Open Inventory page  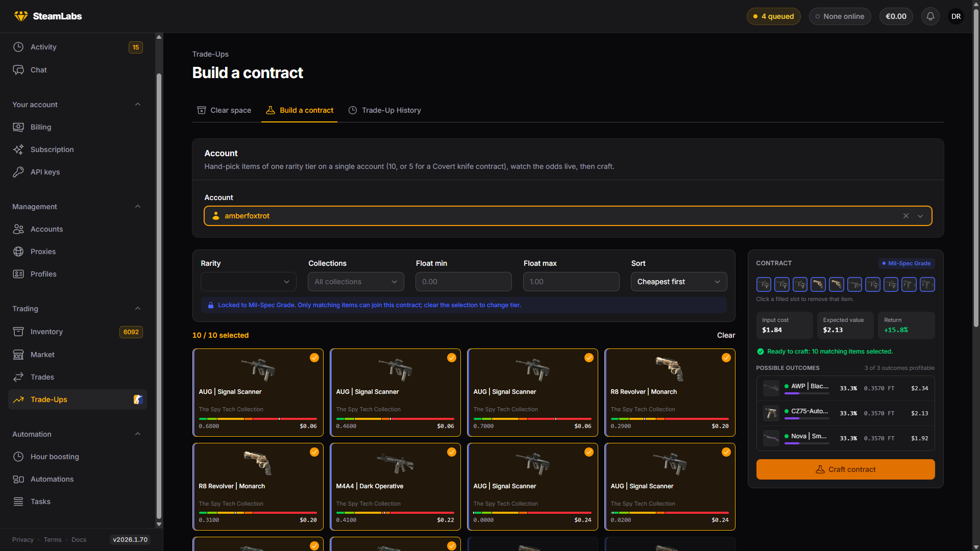tap(78, 332)
